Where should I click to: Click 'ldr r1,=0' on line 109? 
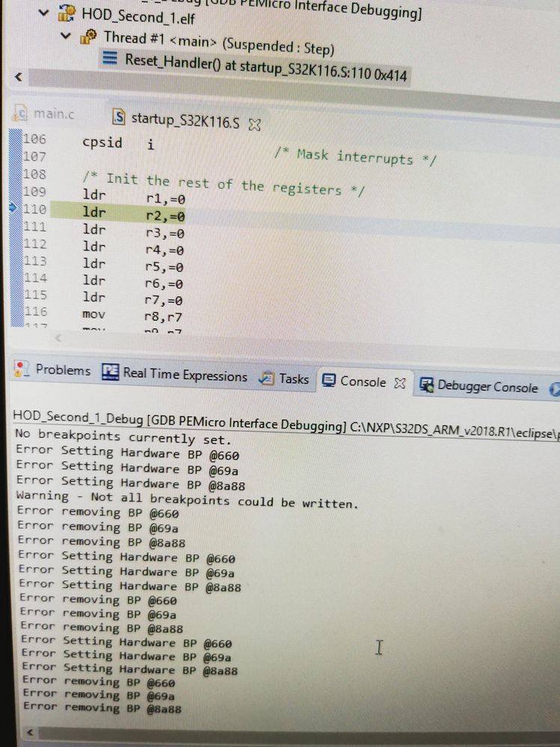point(134,196)
